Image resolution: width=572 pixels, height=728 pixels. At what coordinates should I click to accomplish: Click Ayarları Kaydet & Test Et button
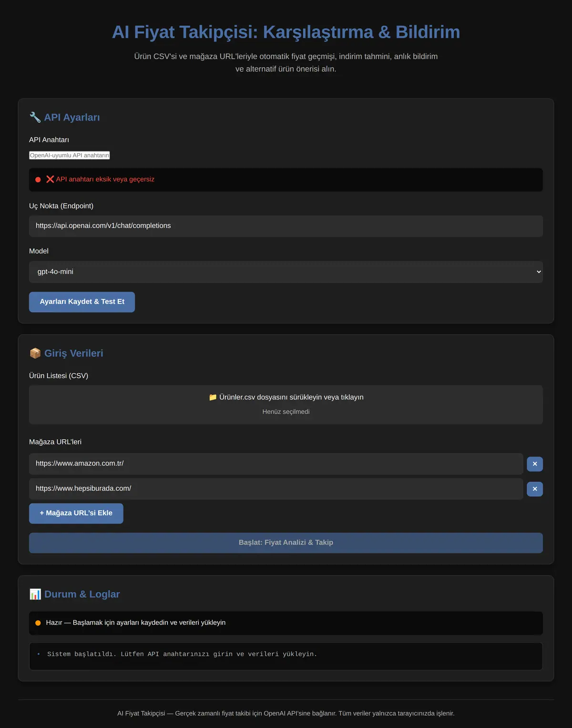(82, 302)
